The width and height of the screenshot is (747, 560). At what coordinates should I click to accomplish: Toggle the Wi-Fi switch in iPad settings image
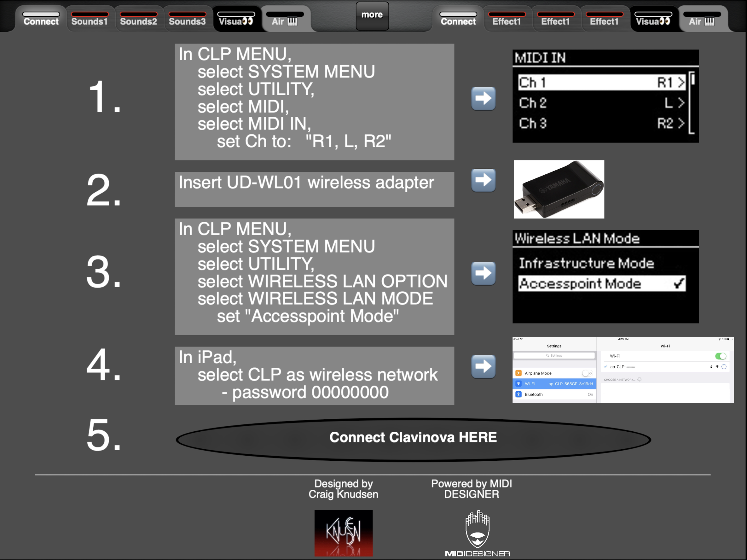(720, 356)
